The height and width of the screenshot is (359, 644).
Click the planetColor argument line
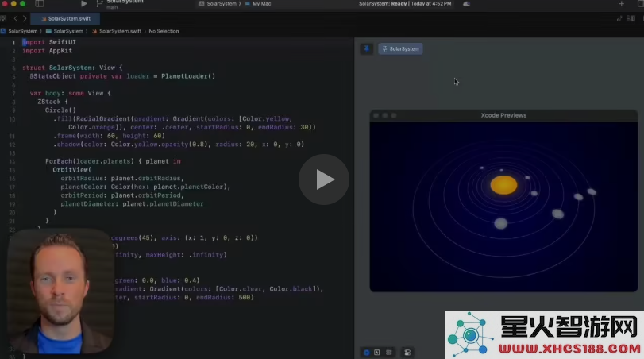pyautogui.click(x=145, y=187)
